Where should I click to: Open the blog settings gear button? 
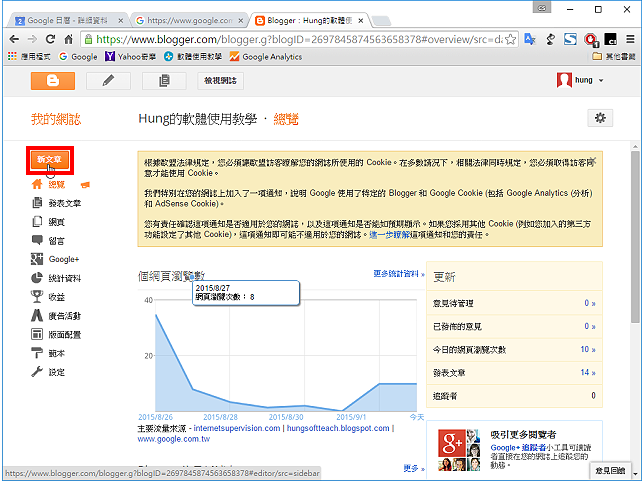tap(600, 118)
